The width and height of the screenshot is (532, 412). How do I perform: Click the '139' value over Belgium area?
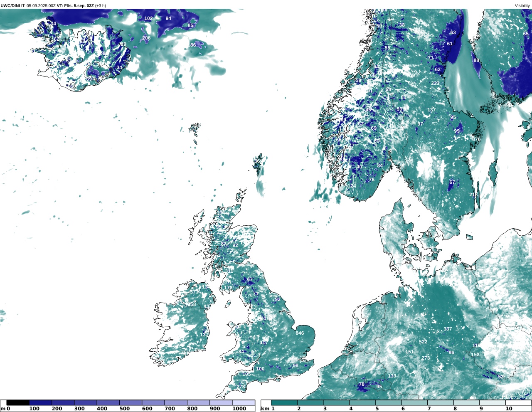(392, 376)
